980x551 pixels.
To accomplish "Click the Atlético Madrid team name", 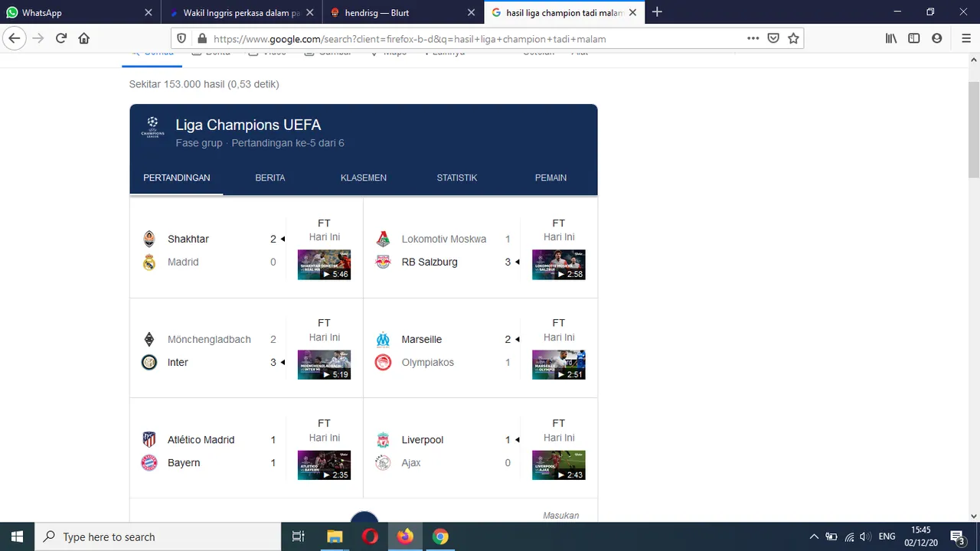I will (201, 439).
